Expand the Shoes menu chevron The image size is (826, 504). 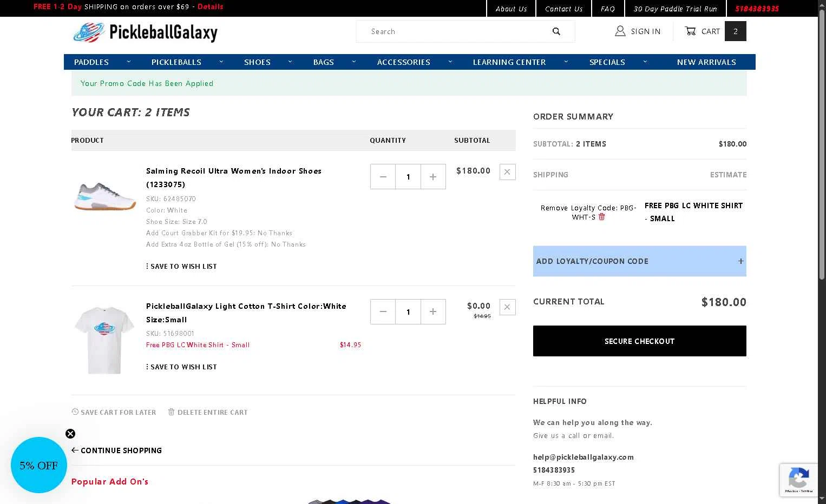[290, 62]
